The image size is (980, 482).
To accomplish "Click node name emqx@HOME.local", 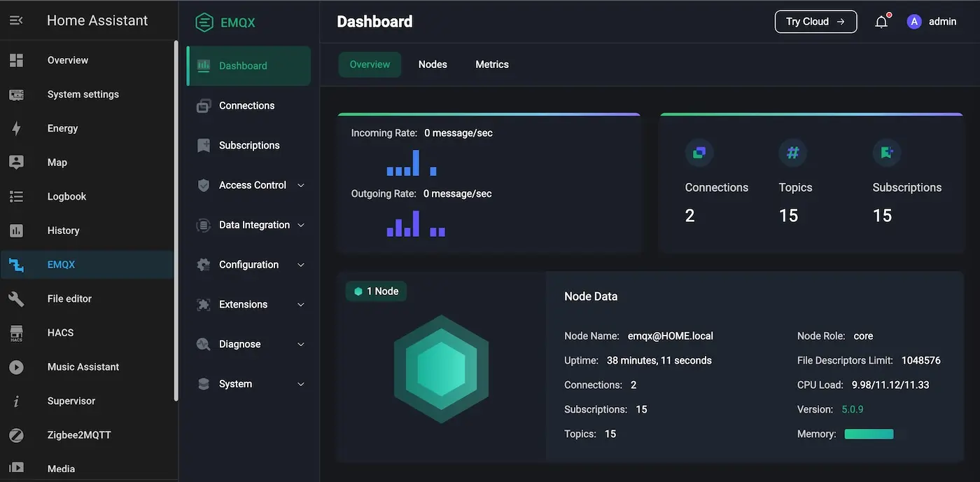I will pyautogui.click(x=671, y=336).
